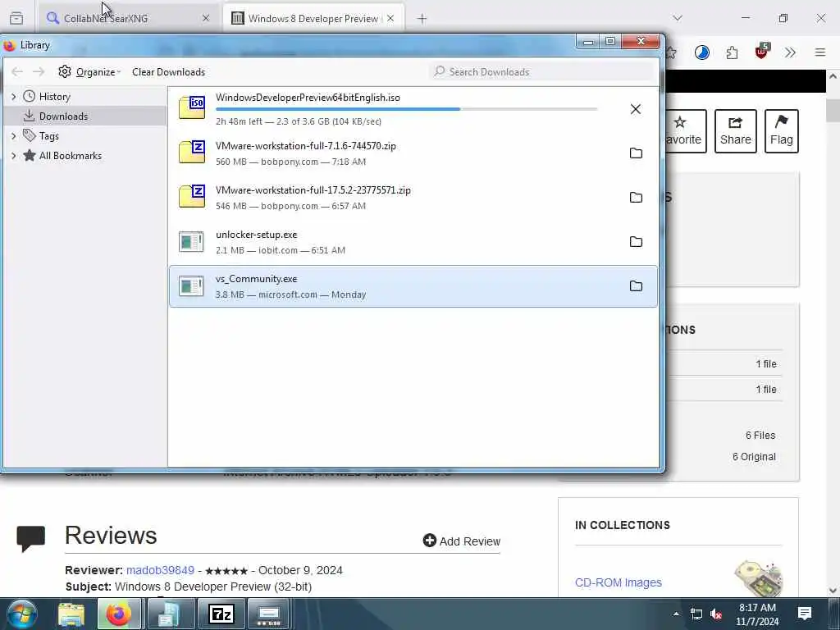840x630 pixels.
Task: Open the Firefox application menu
Action: tap(820, 52)
